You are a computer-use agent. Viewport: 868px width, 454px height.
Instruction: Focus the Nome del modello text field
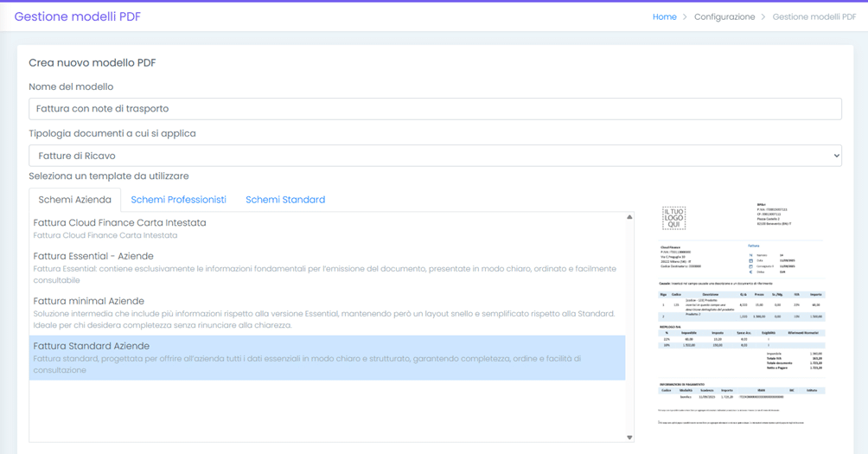[x=435, y=109]
